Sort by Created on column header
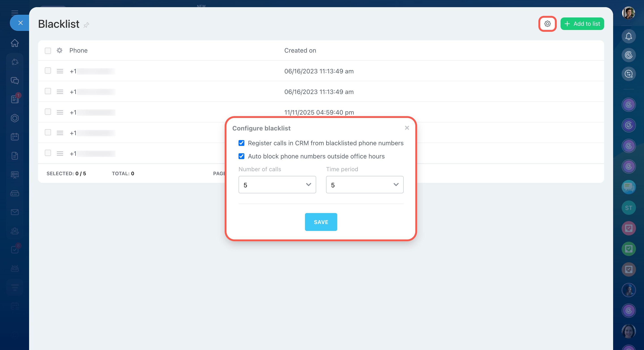 click(300, 51)
